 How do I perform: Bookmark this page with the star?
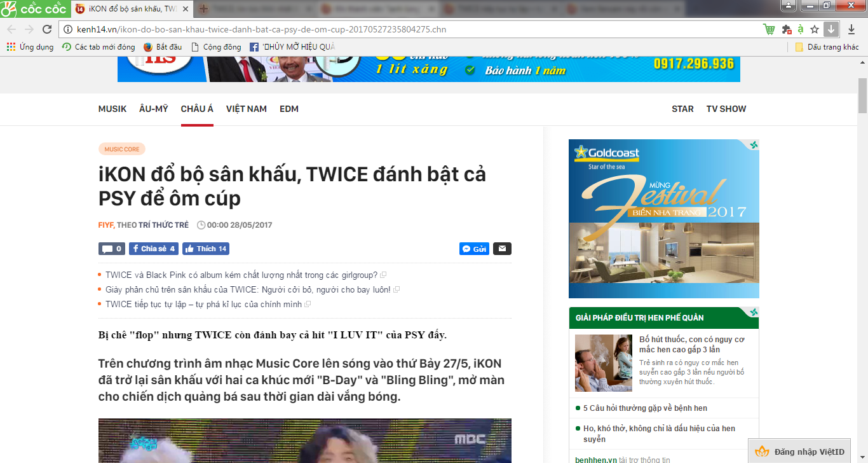[815, 29]
